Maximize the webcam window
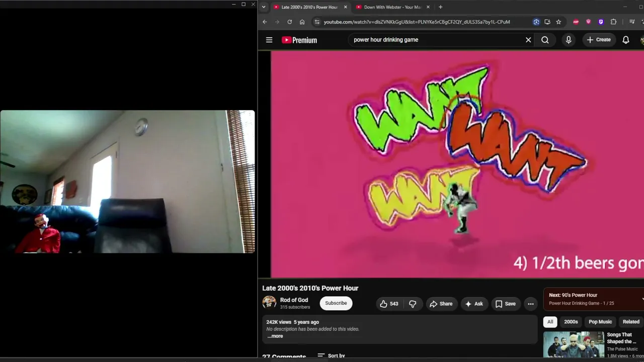 click(244, 4)
